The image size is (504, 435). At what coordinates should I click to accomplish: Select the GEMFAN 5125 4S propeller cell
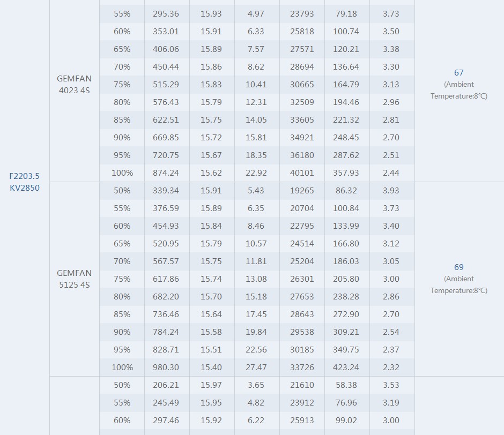point(74,279)
